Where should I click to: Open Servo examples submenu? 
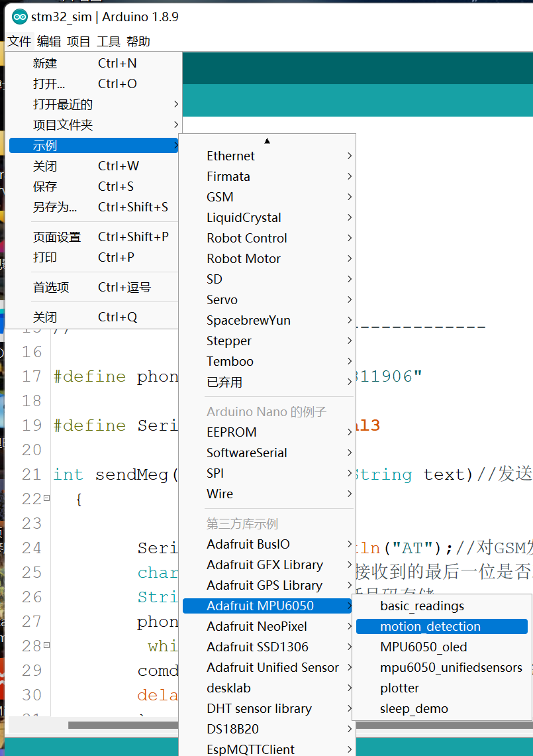(267, 299)
